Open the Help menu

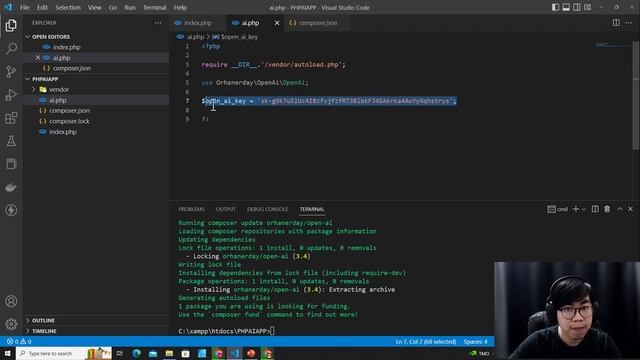click(180, 7)
